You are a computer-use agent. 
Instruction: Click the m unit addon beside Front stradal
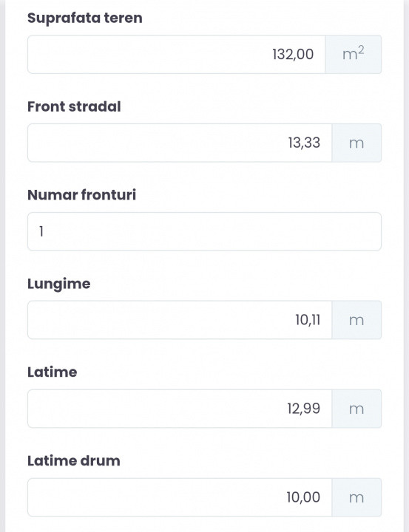[356, 143]
